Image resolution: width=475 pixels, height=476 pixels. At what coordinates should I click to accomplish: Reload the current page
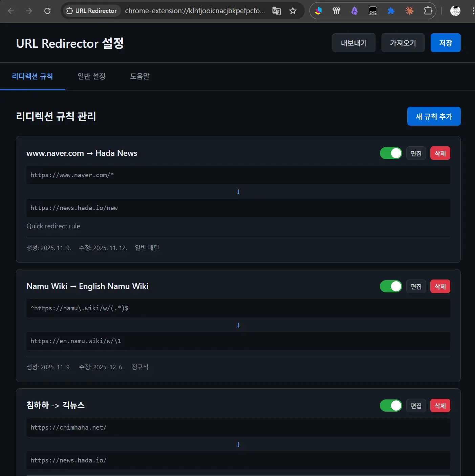point(47,11)
